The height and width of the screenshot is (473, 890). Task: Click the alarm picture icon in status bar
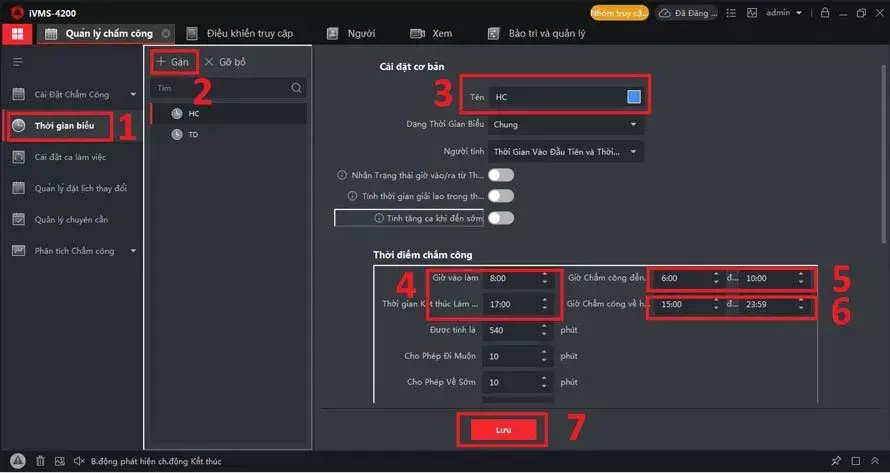coord(60,461)
